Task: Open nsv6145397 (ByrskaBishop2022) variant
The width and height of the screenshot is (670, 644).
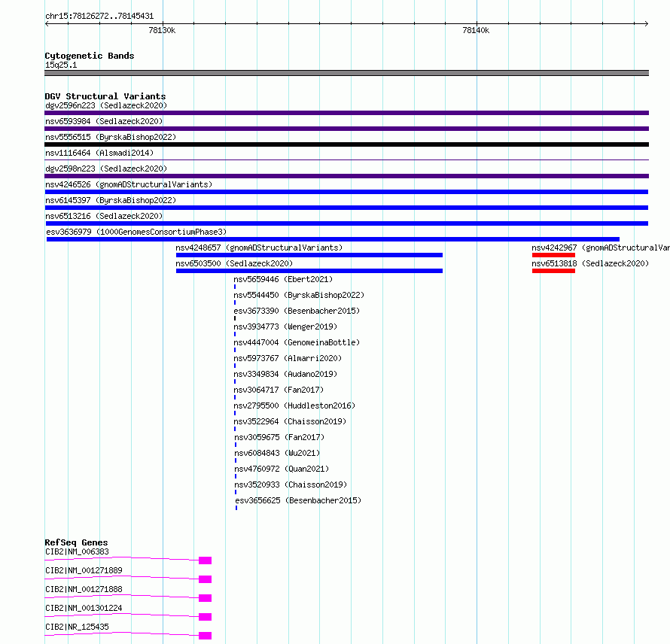Action: pos(111,200)
